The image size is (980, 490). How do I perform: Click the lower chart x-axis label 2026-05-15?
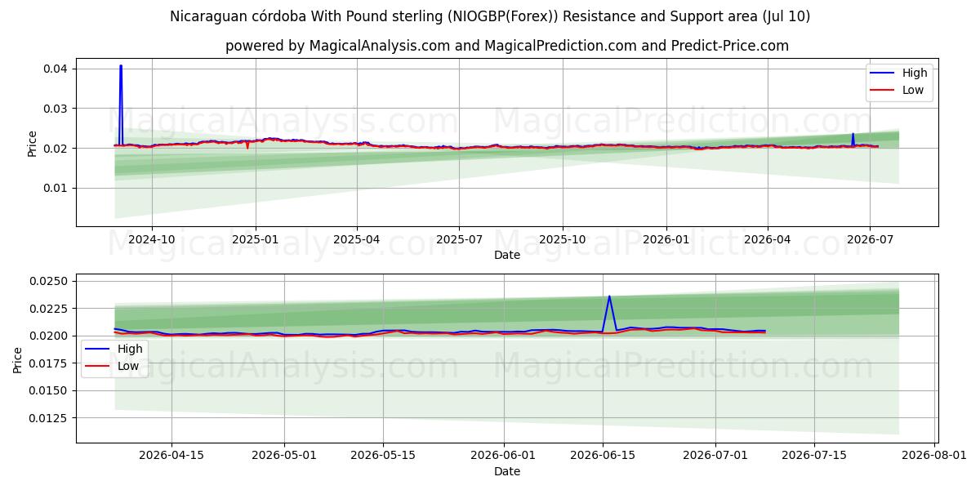click(384, 456)
